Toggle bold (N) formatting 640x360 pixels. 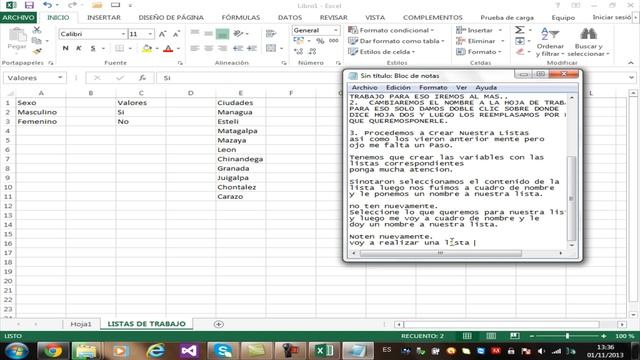click(x=65, y=48)
